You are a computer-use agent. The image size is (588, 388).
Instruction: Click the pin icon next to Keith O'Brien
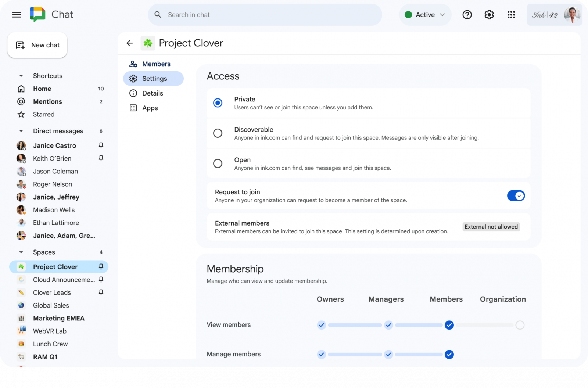coord(101,158)
